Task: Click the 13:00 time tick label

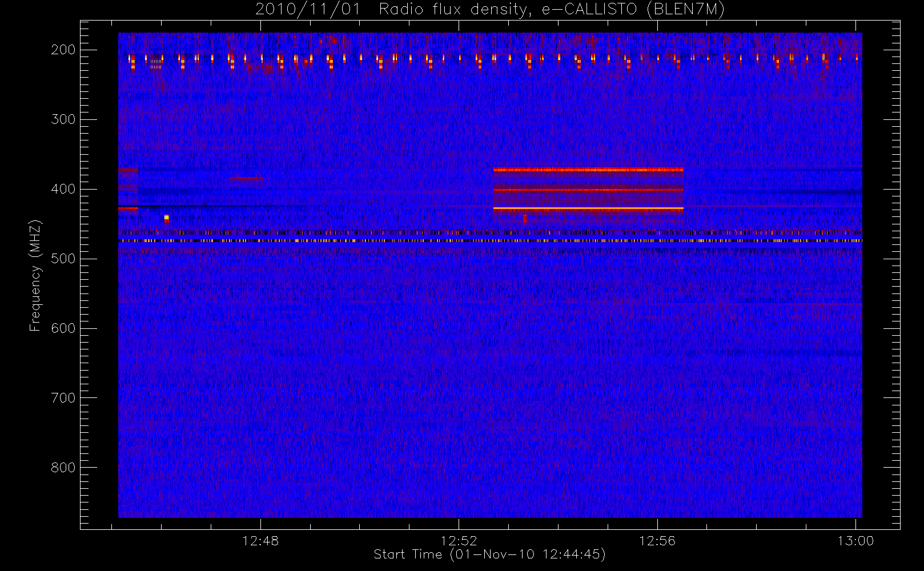Action: tap(855, 541)
